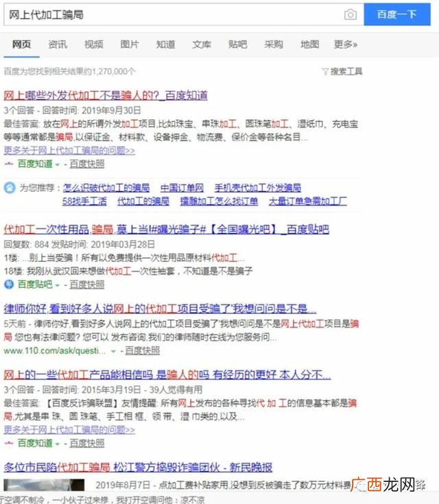Open result 多位市民陷代加工骗局 新民晚报

pos(138,468)
